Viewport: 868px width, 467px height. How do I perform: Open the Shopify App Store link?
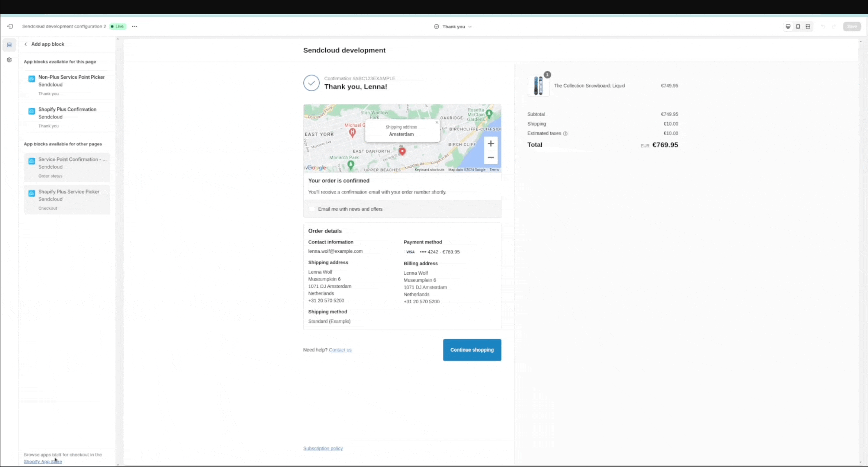click(43, 461)
